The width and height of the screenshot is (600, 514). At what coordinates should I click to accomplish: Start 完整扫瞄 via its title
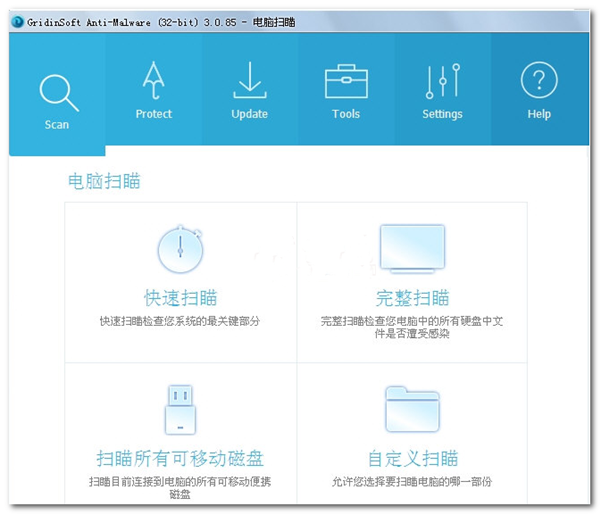pos(412,297)
